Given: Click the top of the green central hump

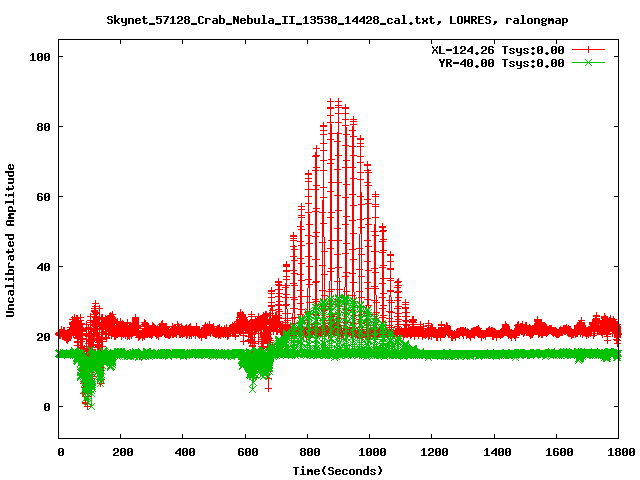Looking at the screenshot, I should coord(341,298).
